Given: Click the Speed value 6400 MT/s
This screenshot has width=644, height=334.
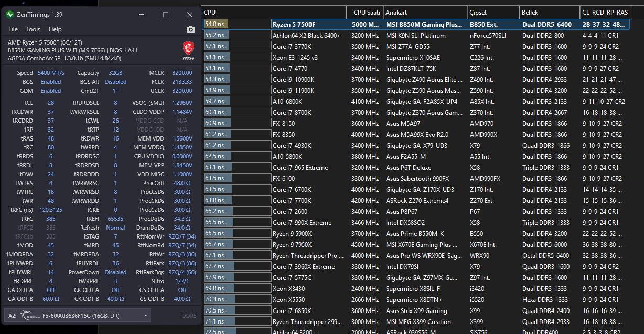Looking at the screenshot, I should 51,73.
